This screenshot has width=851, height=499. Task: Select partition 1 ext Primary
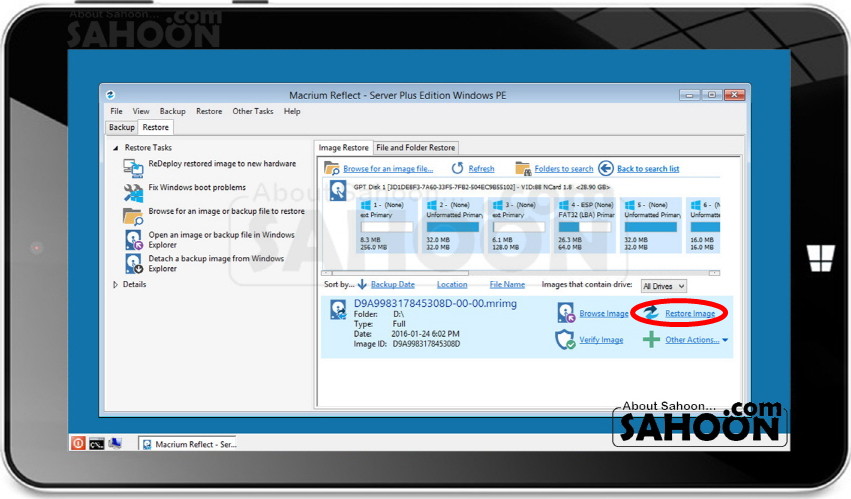[x=386, y=225]
